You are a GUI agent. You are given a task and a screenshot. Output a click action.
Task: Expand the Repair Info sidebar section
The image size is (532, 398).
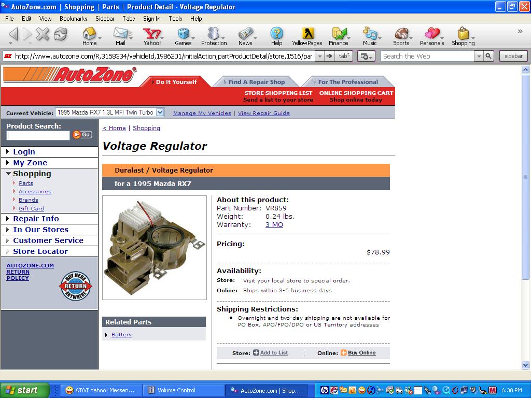click(x=8, y=219)
